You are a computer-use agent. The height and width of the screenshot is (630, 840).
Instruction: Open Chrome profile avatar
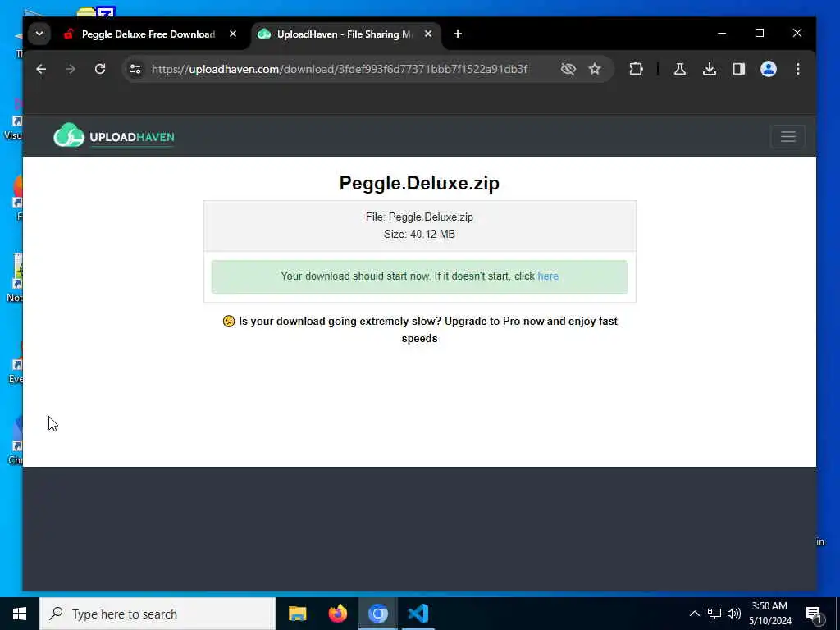pyautogui.click(x=768, y=69)
